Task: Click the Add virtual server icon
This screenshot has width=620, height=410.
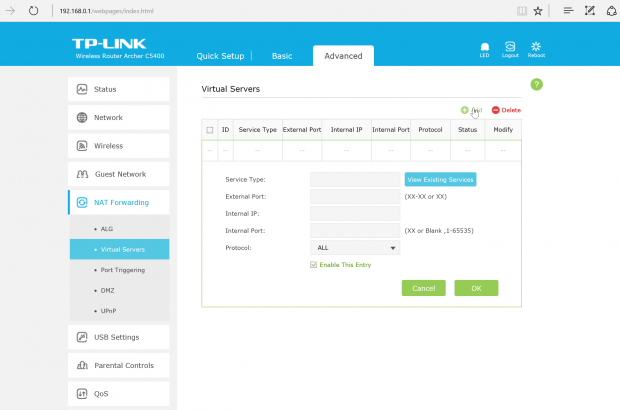Action: 464,110
